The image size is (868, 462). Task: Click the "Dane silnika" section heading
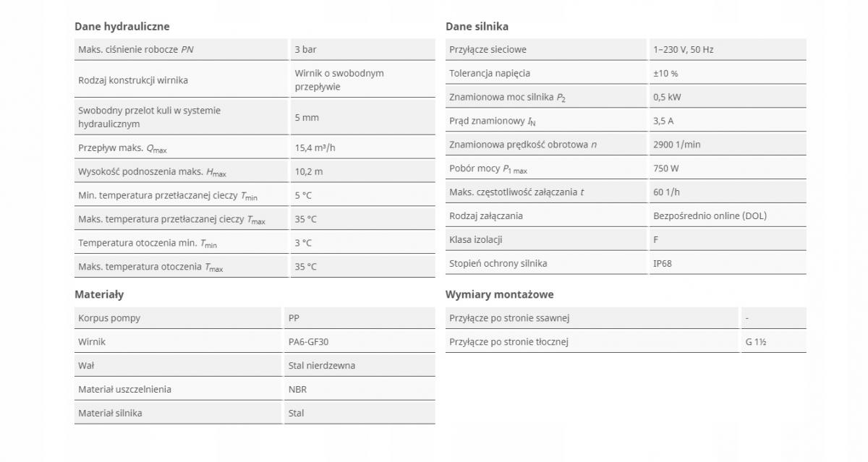point(477,27)
